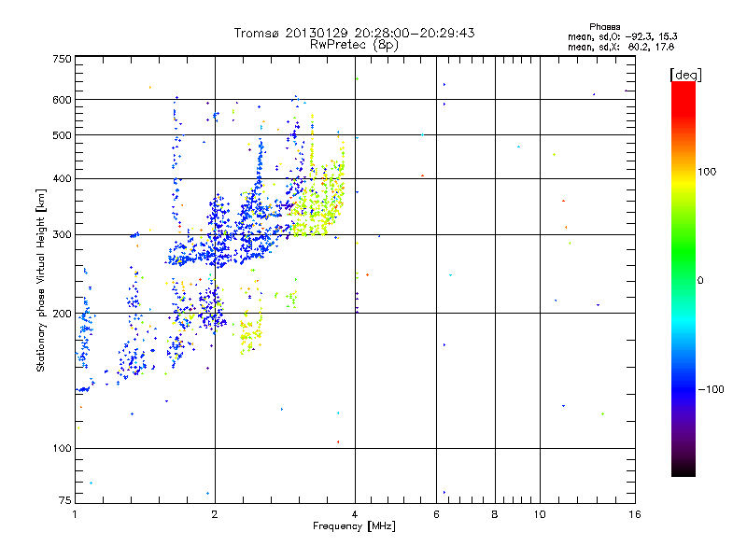Click the plot title 'Tromsø 20130129 20:28:00-20:29:43'

tap(354, 33)
